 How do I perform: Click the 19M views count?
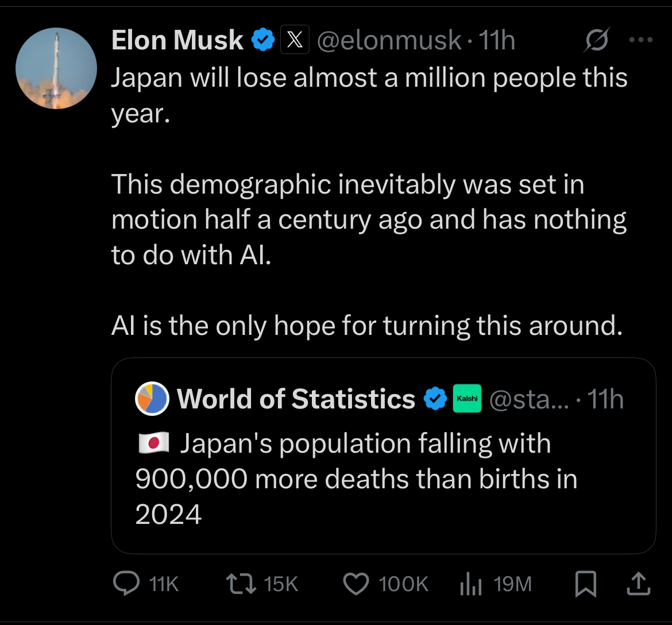pos(512,584)
